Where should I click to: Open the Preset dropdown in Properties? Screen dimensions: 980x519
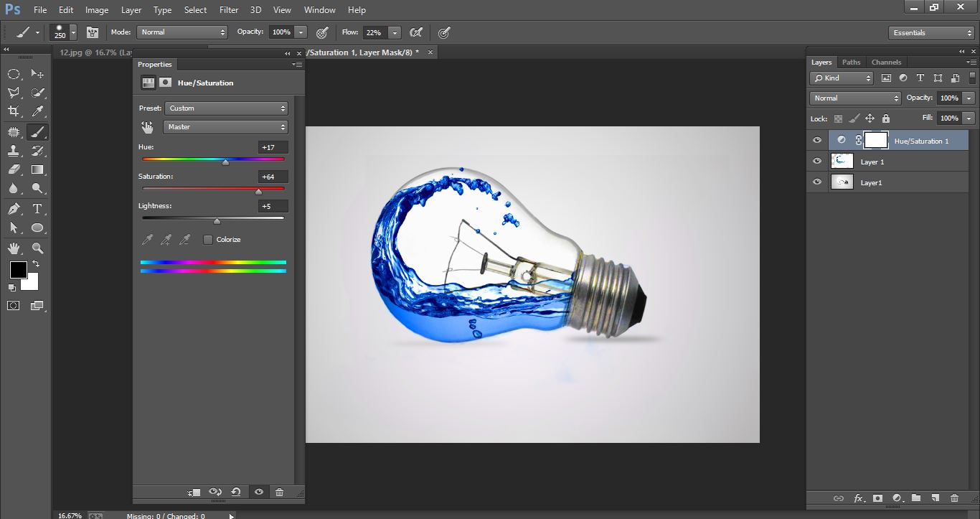click(x=226, y=108)
